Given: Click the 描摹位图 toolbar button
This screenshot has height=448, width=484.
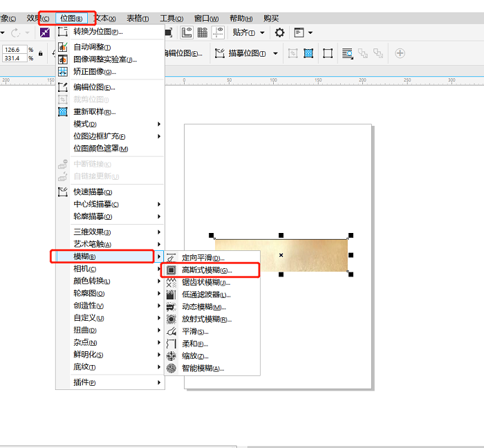Looking at the screenshot, I should 241,53.
